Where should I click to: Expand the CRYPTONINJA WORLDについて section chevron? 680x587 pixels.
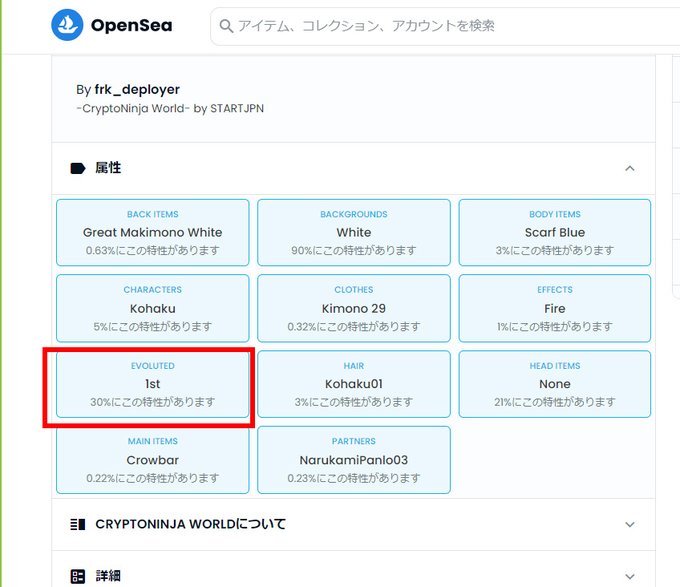(x=630, y=525)
